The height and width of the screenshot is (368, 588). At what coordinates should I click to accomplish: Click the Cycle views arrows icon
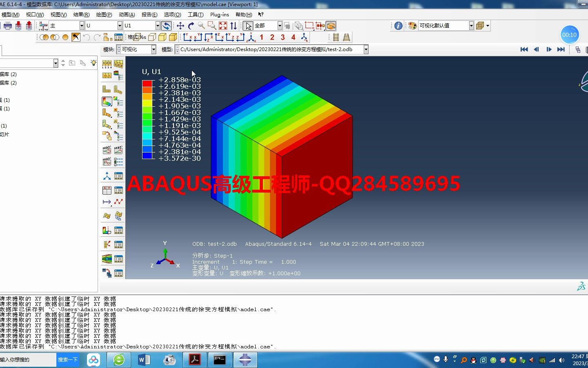pos(233,26)
